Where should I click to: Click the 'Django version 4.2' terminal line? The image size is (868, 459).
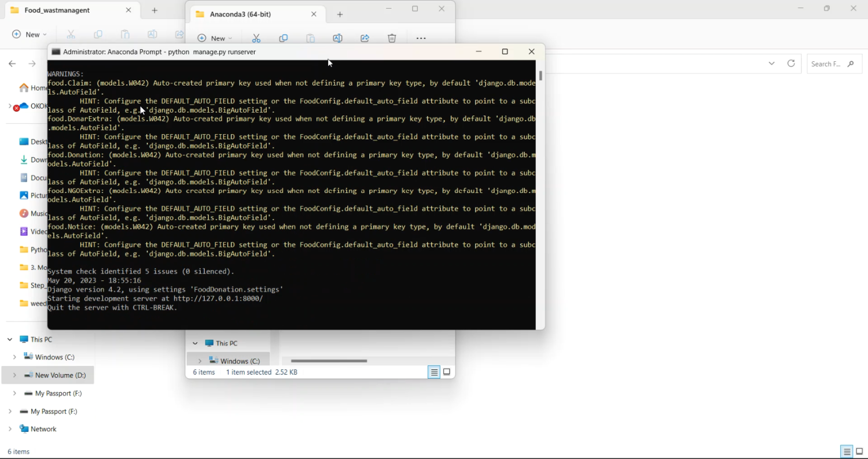[165, 289]
